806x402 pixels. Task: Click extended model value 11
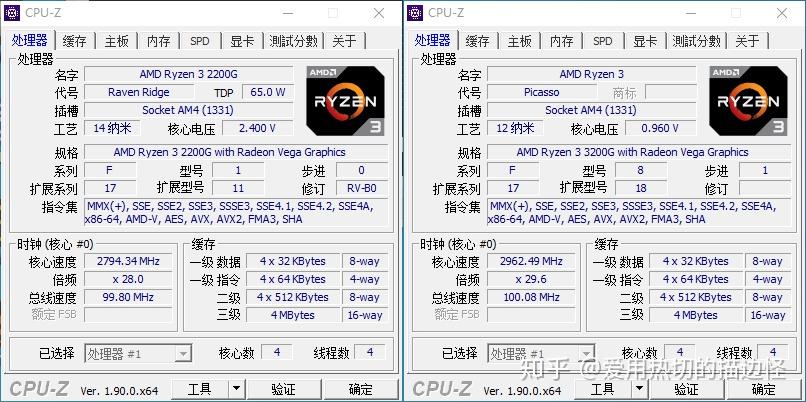coord(238,188)
